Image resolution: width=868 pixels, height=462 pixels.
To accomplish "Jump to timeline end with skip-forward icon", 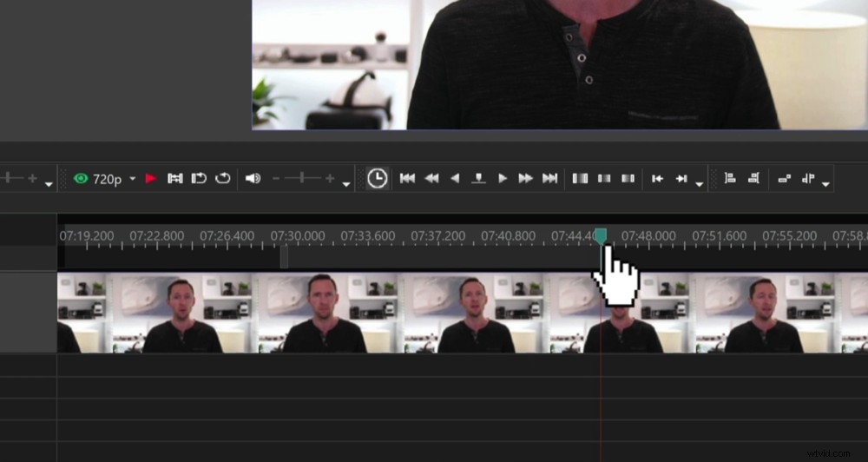I will coord(549,178).
